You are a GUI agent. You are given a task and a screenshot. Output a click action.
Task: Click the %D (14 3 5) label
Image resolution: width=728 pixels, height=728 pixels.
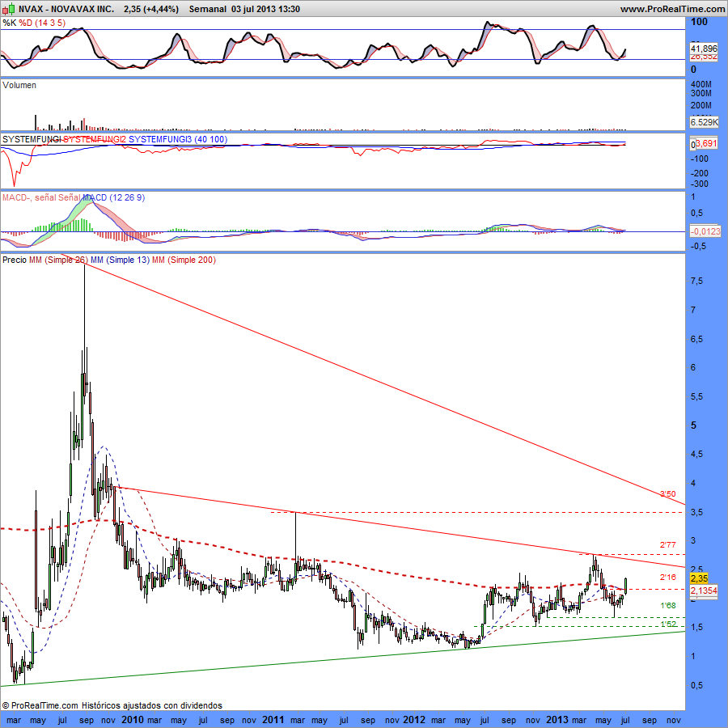point(42,23)
